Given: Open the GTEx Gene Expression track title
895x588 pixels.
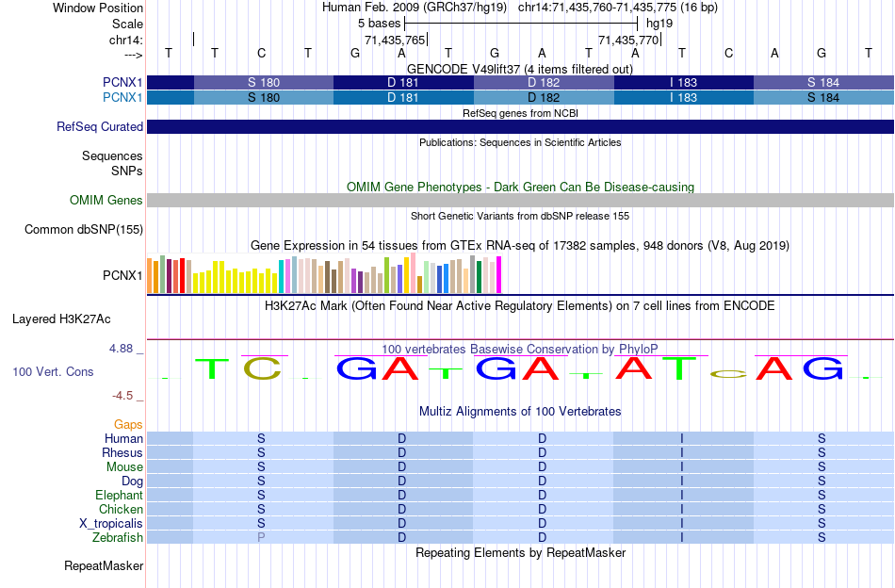Looking at the screenshot, I should coord(520,246).
